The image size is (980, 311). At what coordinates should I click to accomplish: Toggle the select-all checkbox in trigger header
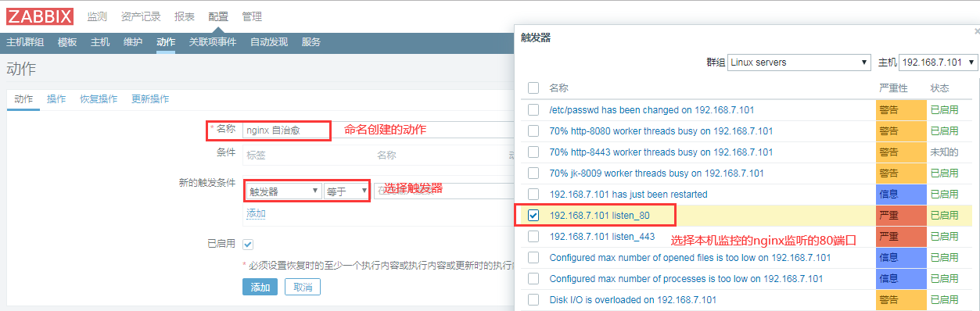pos(533,88)
